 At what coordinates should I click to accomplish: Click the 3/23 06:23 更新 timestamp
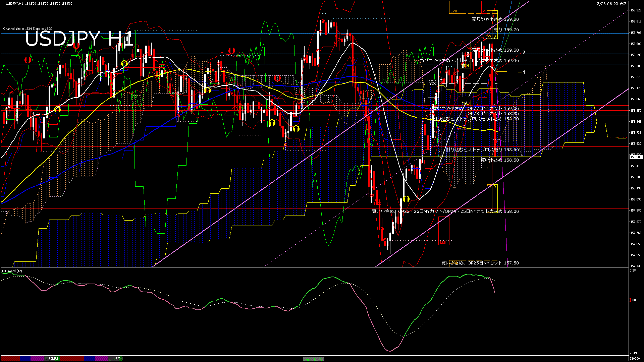[611, 3]
